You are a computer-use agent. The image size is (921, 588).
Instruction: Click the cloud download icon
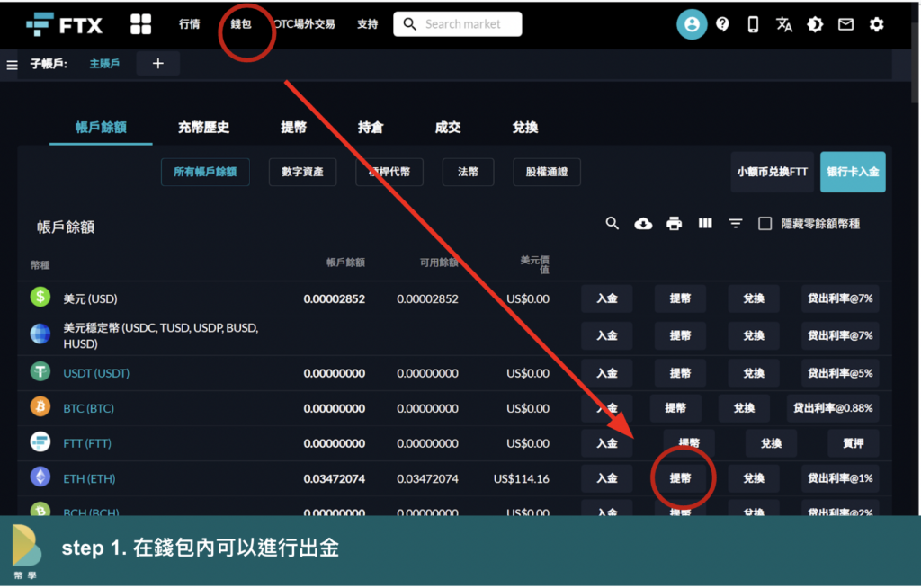[x=643, y=223]
